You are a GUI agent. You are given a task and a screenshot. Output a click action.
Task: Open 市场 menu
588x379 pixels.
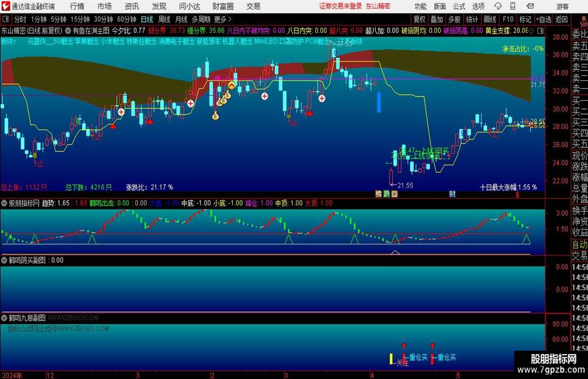[x=105, y=6]
